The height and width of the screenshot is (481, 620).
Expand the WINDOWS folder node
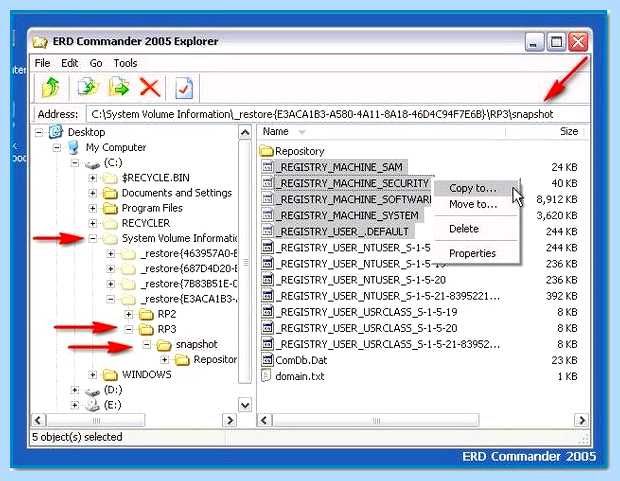click(93, 375)
